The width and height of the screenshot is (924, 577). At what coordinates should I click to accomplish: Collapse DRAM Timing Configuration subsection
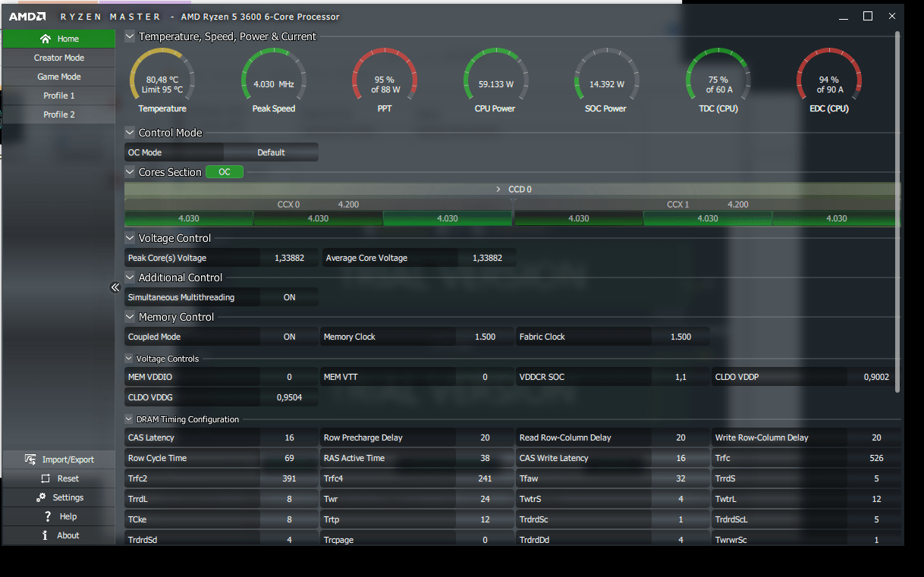(x=129, y=419)
